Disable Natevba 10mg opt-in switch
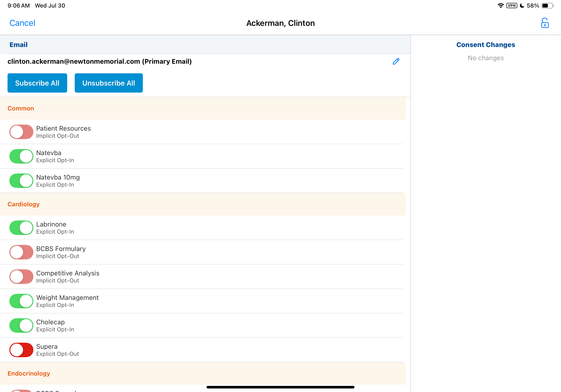The height and width of the screenshot is (392, 561). pos(21,180)
